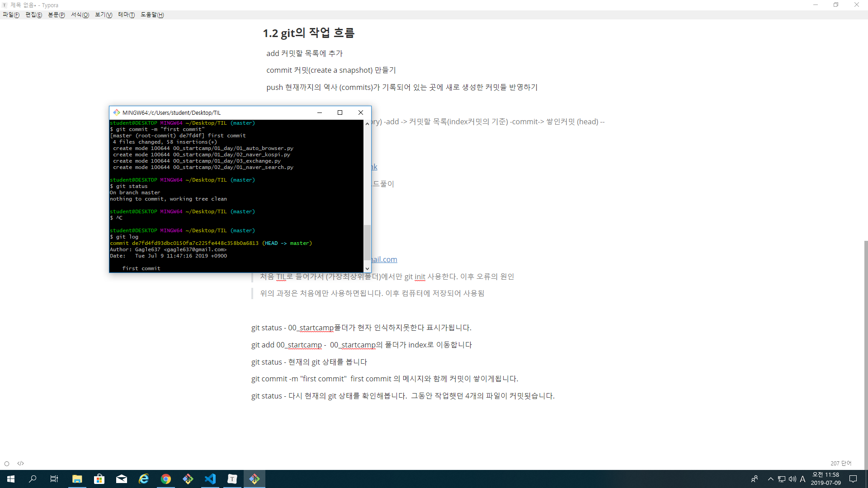Click the Git Bash window title icon
Image resolution: width=868 pixels, height=488 pixels.
coord(117,113)
